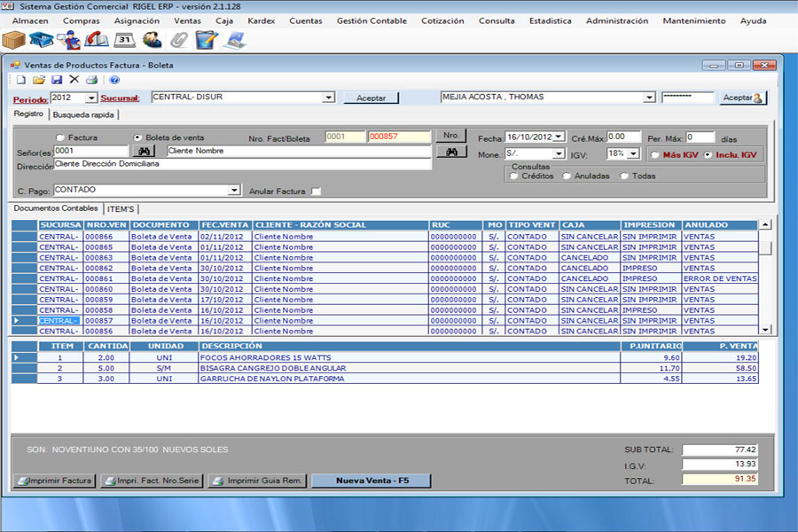This screenshot has height=532, width=798.
Task: Click the save diskette icon
Action: pyautogui.click(x=57, y=80)
